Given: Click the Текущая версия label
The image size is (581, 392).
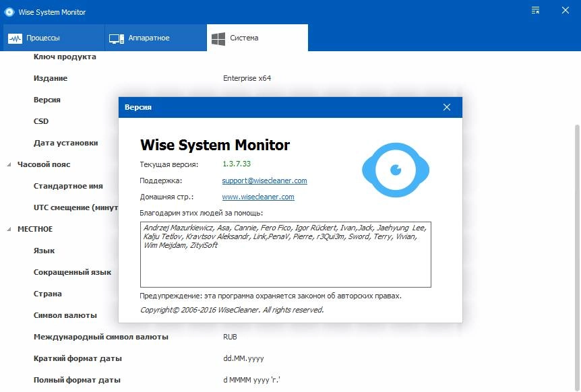Looking at the screenshot, I should point(169,164).
